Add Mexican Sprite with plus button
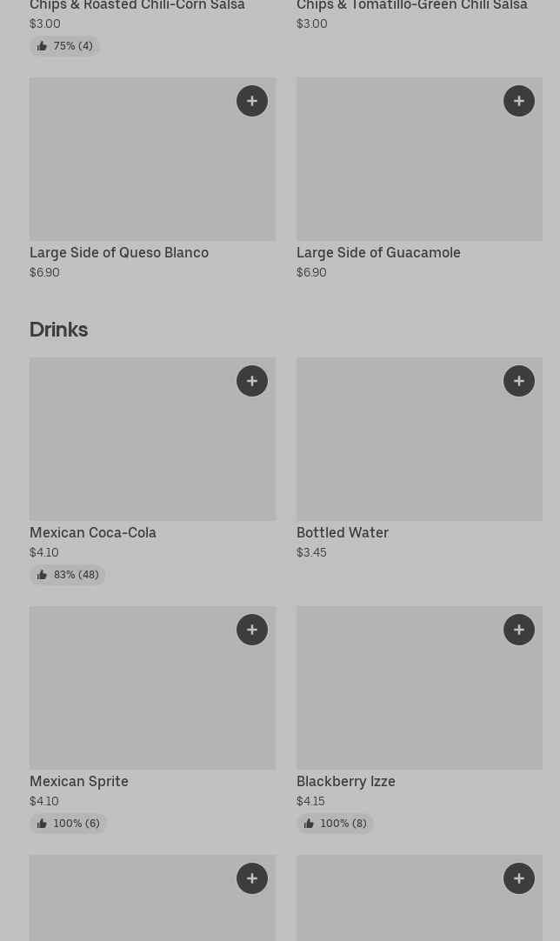This screenshot has width=560, height=941. pyautogui.click(x=252, y=630)
